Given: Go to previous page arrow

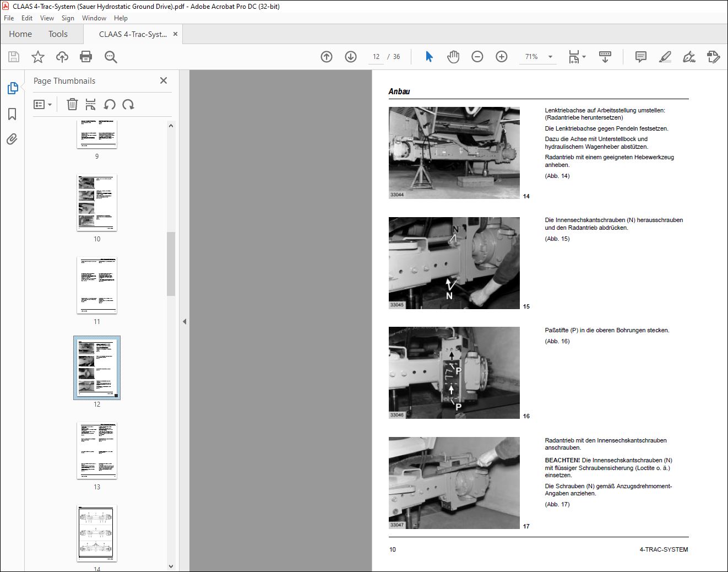Looking at the screenshot, I should point(327,57).
